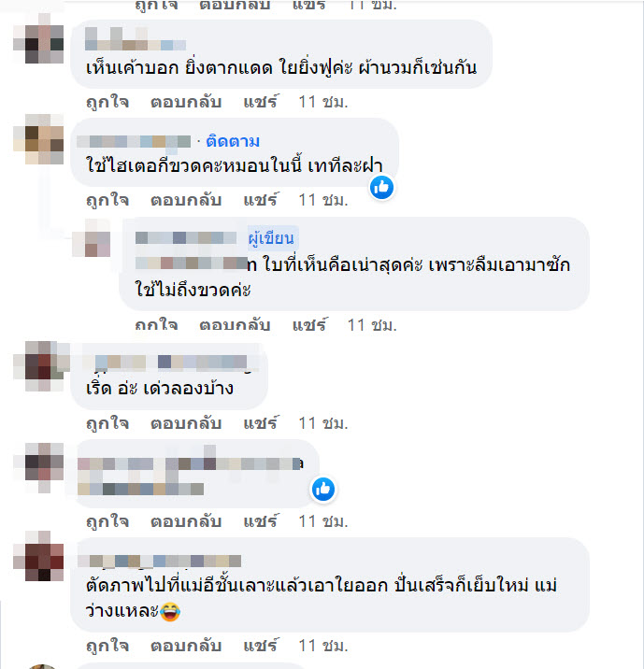644x669 pixels.
Task: Reply to the ไฮเตอร์กี่ขวด comment with ตอบกลับ
Action: (x=186, y=200)
